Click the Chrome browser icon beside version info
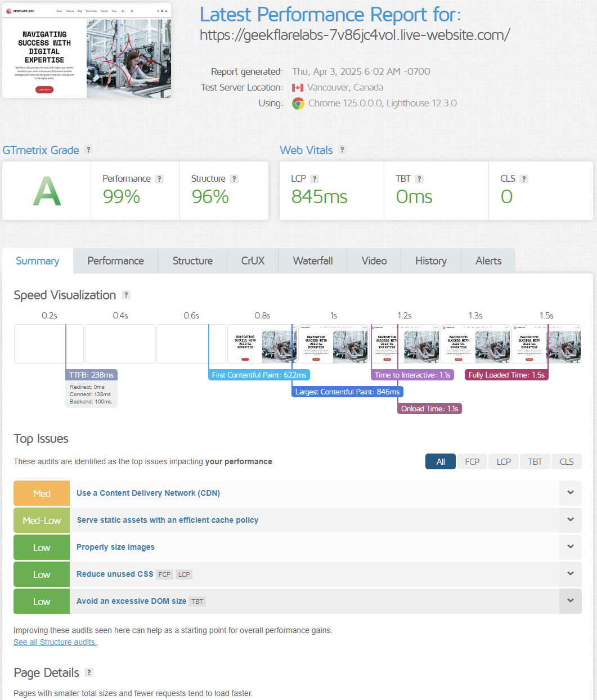 (x=297, y=104)
